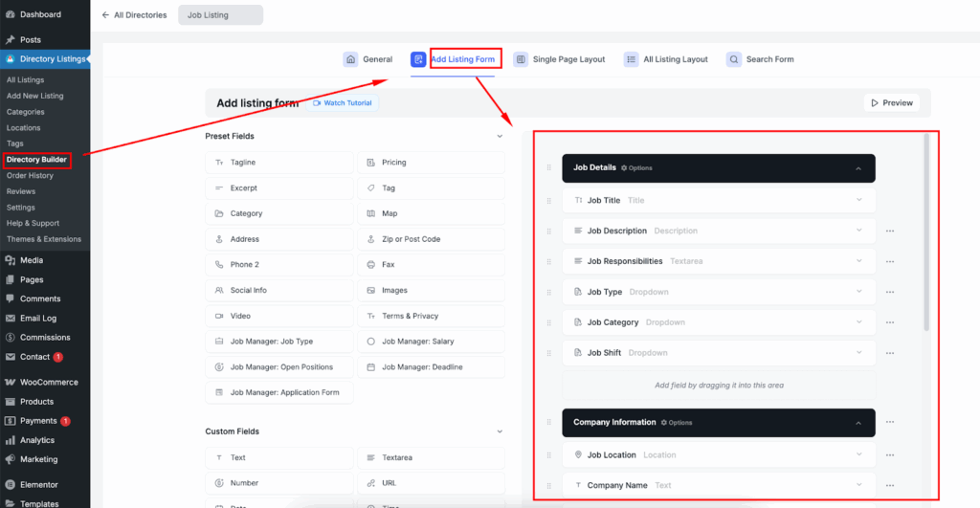Click the Single Page Layout icon
The height and width of the screenshot is (508, 980).
tap(521, 59)
